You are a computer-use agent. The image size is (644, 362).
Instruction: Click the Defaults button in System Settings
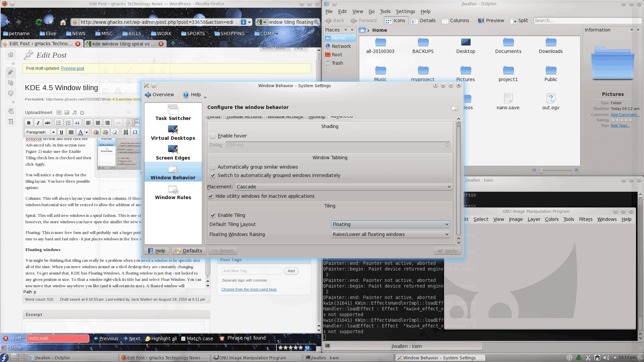(x=189, y=251)
